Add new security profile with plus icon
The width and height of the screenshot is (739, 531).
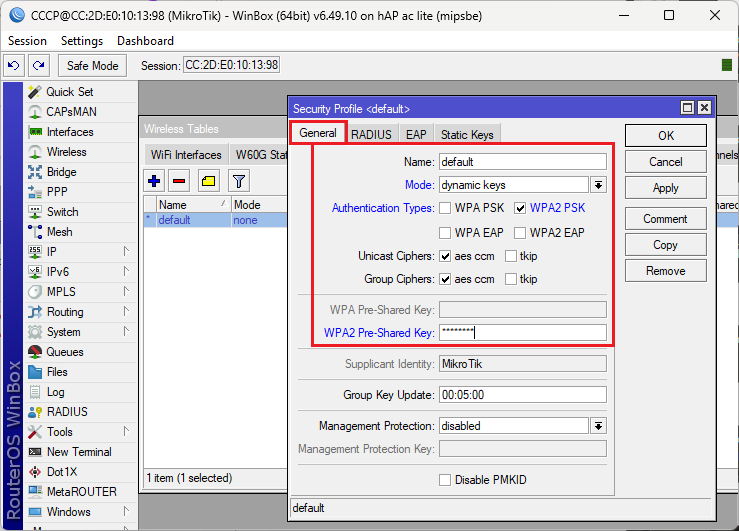pos(154,181)
